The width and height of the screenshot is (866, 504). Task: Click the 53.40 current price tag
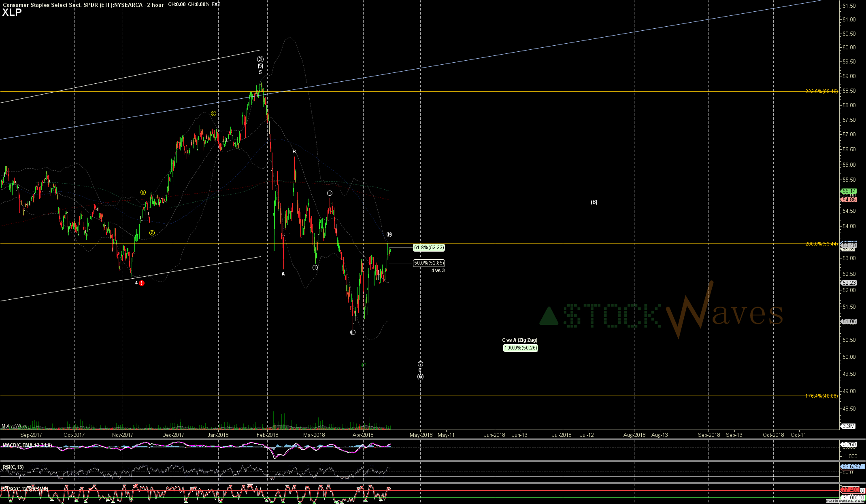pos(849,245)
